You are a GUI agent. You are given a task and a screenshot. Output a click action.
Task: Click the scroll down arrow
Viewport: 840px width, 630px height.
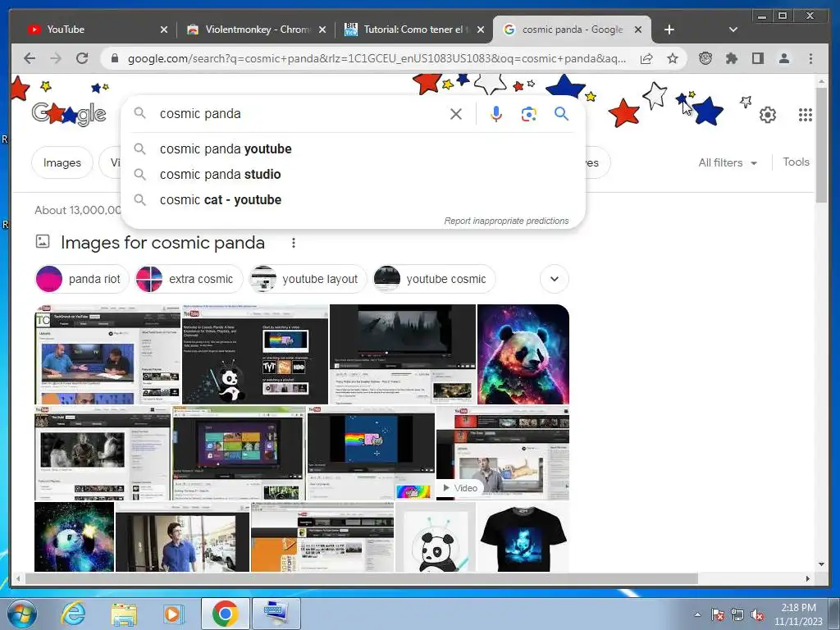[822, 564]
